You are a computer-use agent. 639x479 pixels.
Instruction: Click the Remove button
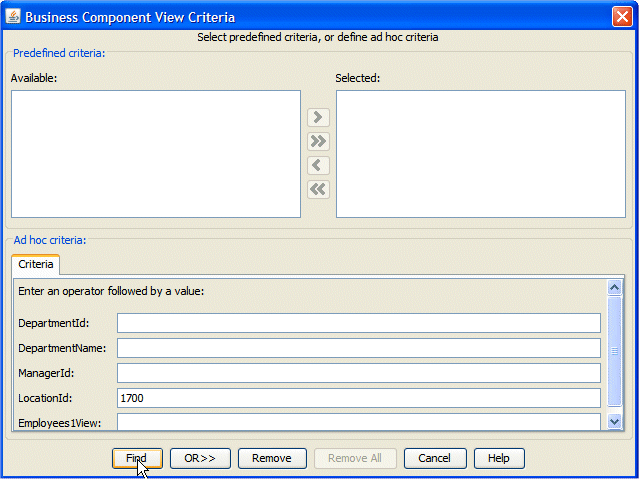pos(272,458)
